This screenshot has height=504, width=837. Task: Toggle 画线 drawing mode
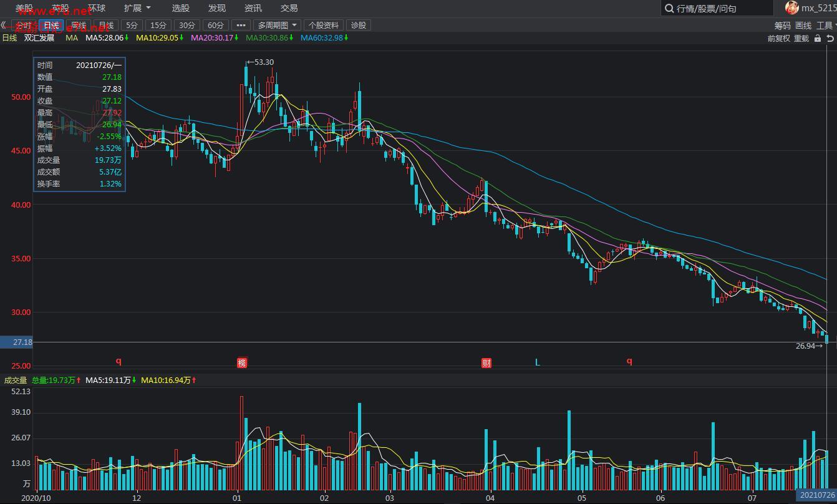pyautogui.click(x=803, y=26)
